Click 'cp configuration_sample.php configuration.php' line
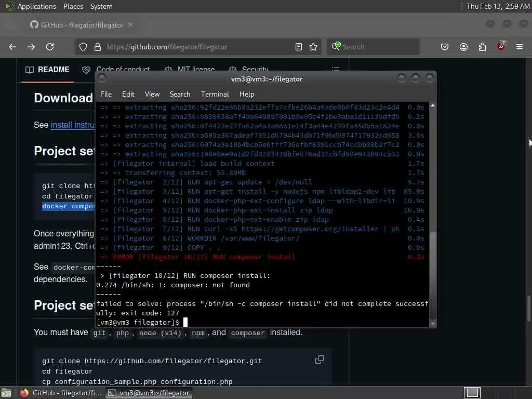Screen dimensions: 532x399 [x=137, y=382]
